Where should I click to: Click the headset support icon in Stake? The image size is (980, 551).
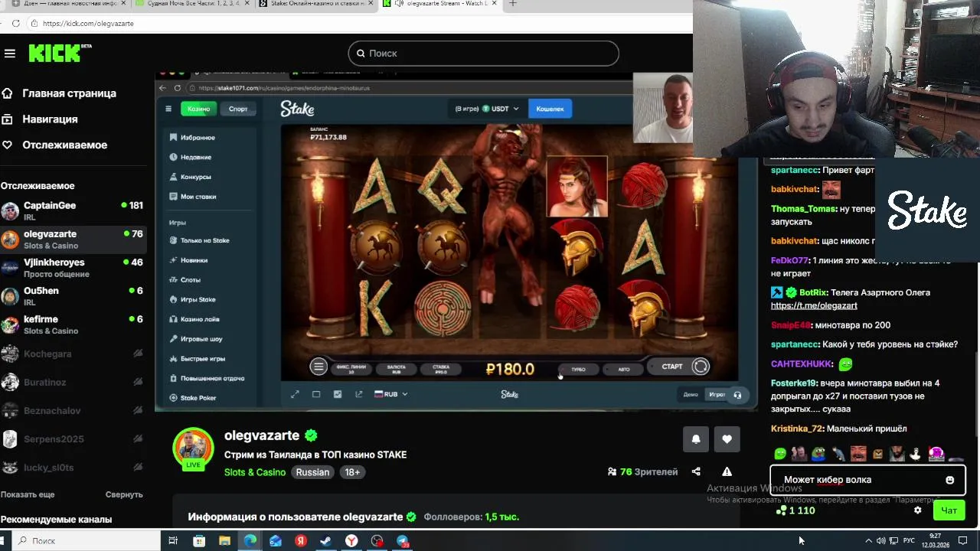[x=737, y=395]
